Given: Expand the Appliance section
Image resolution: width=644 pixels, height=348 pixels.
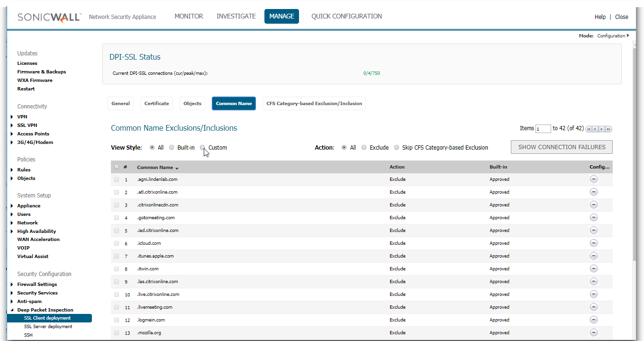Looking at the screenshot, I should click(12, 205).
